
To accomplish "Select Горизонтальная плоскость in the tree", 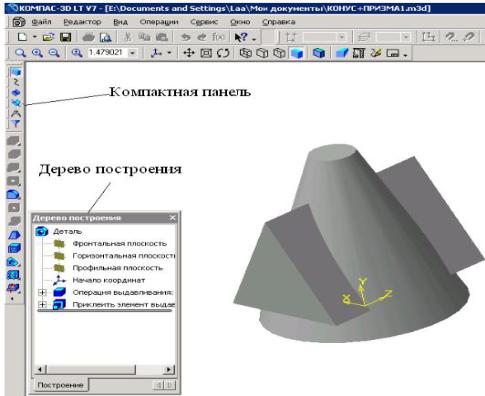I will tap(123, 256).
